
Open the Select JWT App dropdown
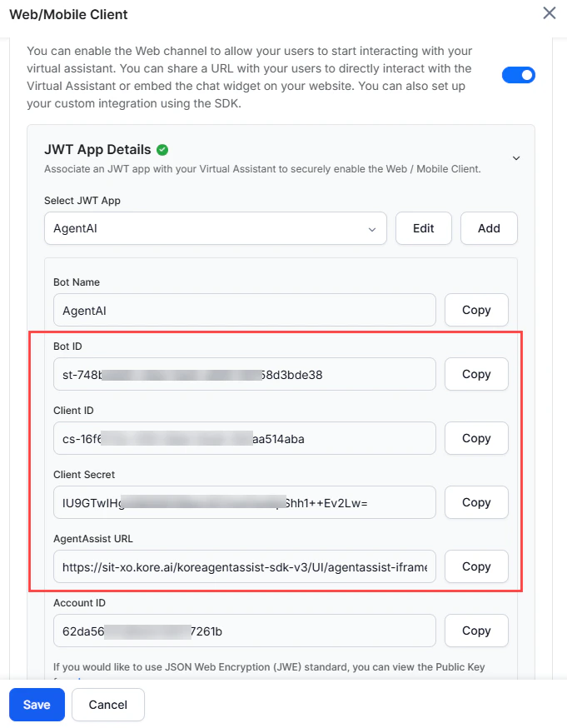coord(215,227)
